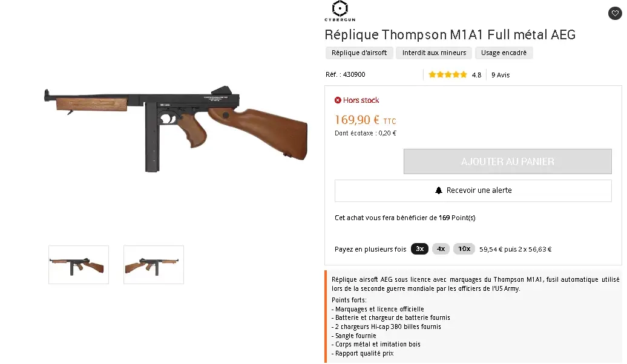Click the main Thompson product image

(x=176, y=124)
